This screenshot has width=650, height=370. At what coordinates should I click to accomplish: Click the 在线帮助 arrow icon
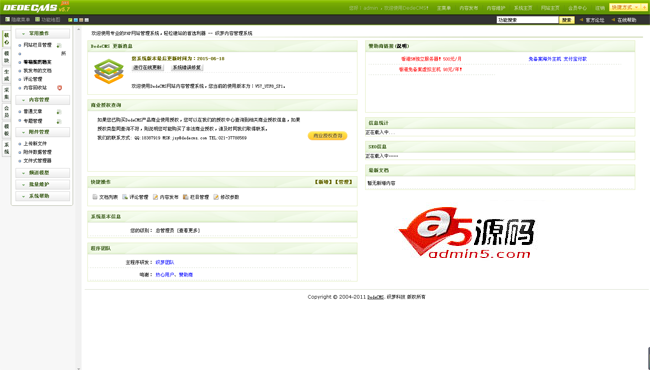(613, 19)
